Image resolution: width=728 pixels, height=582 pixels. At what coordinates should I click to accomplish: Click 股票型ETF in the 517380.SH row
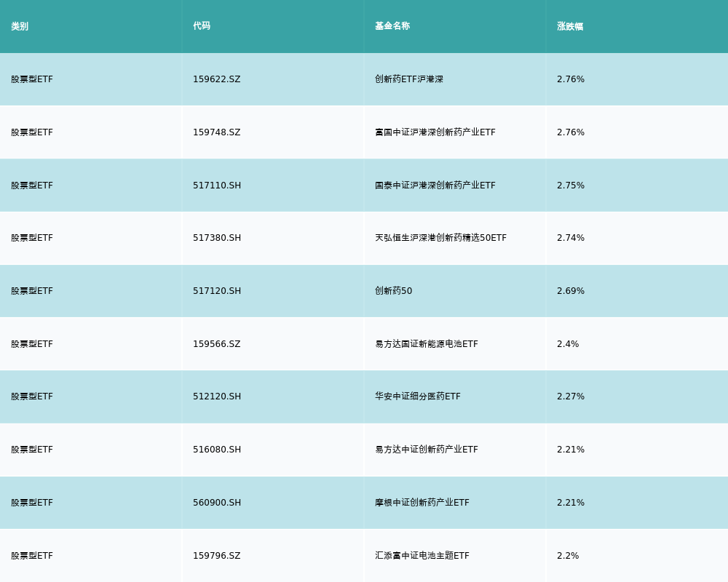[x=32, y=238]
